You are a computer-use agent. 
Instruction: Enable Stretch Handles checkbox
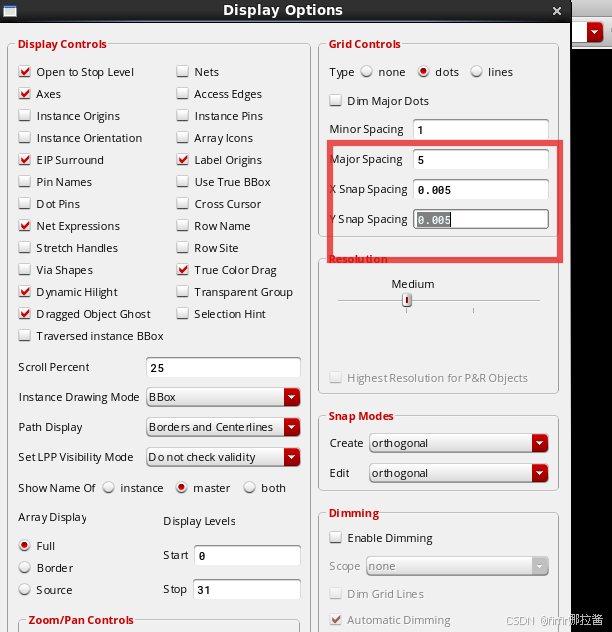pyautogui.click(x=25, y=248)
